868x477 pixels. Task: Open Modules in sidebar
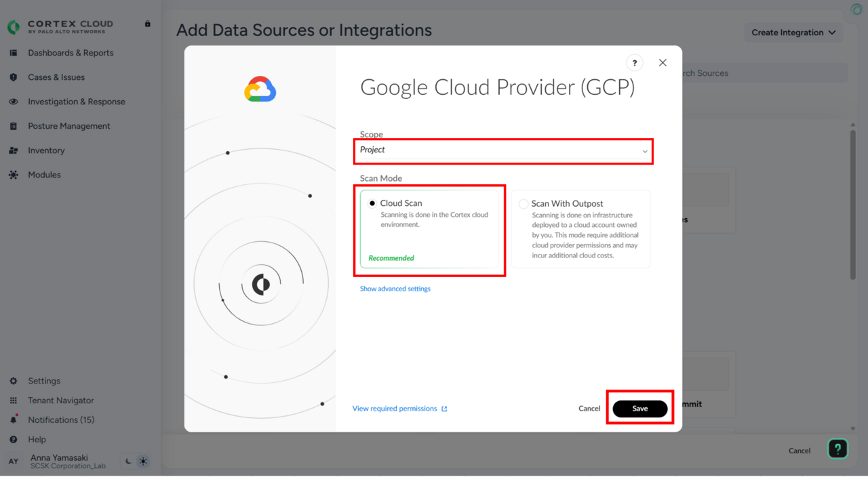point(44,175)
